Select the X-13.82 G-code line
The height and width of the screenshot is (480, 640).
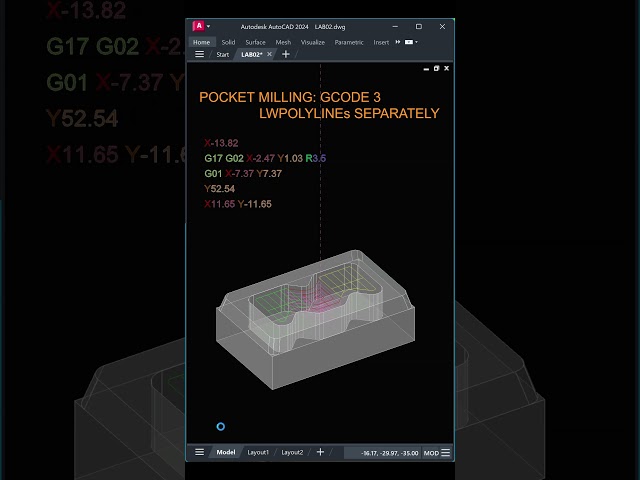coord(221,143)
